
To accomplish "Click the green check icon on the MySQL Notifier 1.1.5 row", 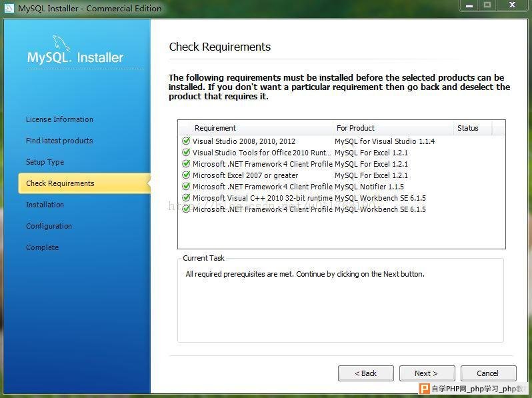I will (186, 186).
